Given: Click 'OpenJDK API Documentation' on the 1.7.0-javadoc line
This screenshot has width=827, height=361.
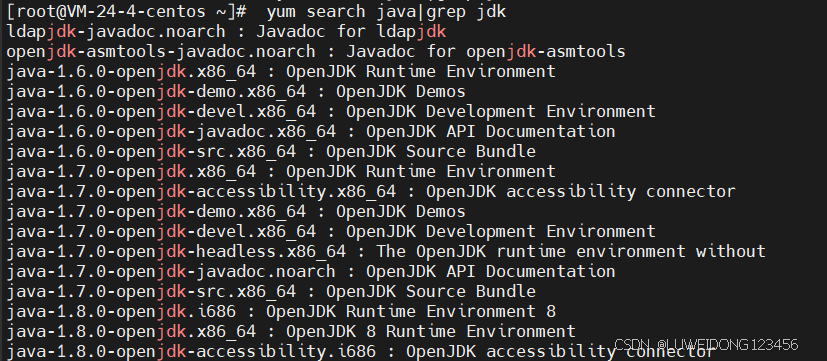Looking at the screenshot, I should pos(491,272).
